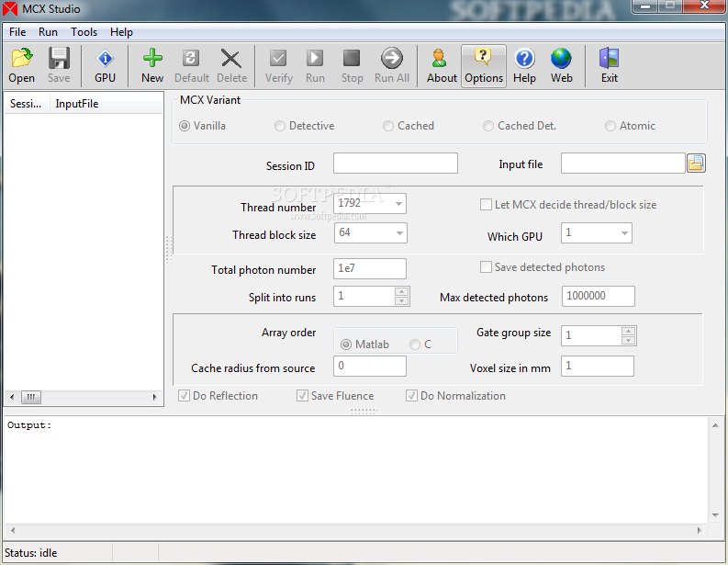This screenshot has width=728, height=565.
Task: Click session list scrollbar thumb
Action: (x=30, y=397)
